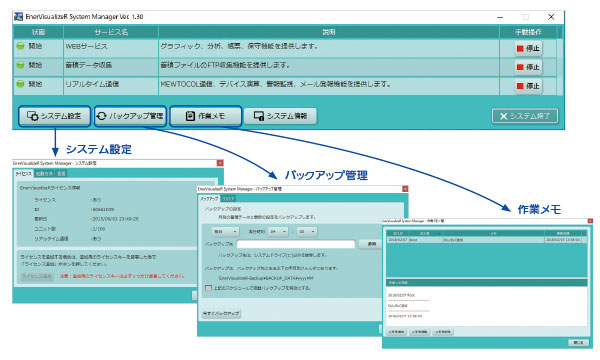Stop the WEBサービス service

coord(528,49)
